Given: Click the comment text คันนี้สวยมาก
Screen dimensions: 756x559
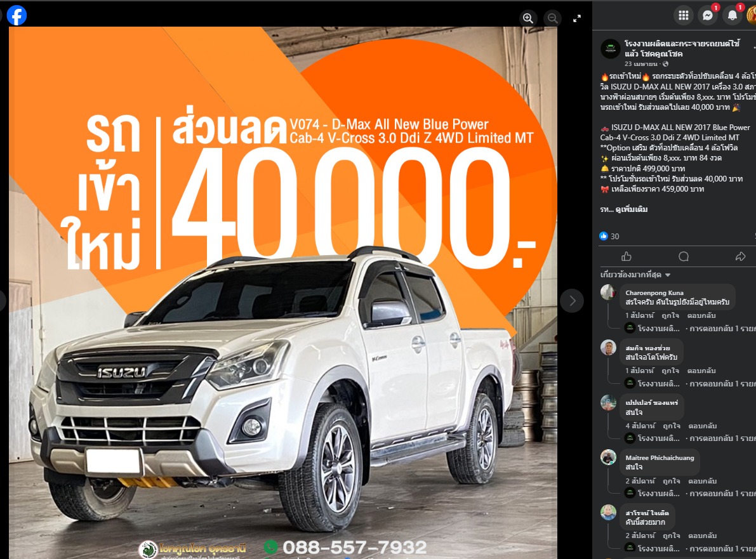Looking at the screenshot, I should click(645, 522).
